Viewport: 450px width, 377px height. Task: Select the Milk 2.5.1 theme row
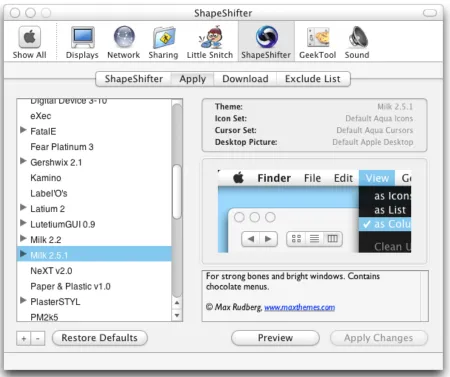pos(94,254)
